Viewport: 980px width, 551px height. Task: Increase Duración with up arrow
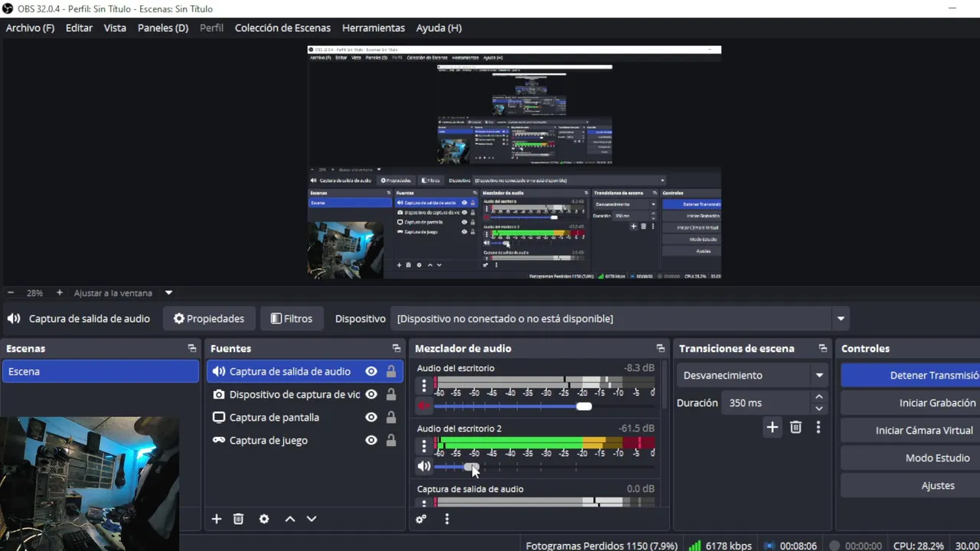(x=819, y=396)
